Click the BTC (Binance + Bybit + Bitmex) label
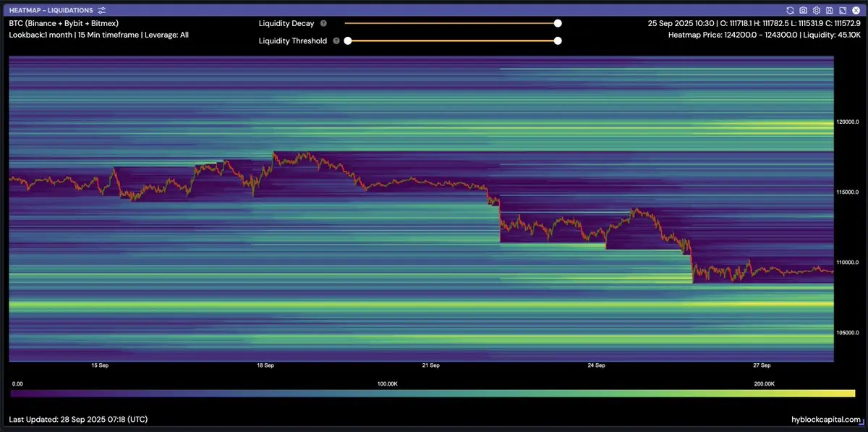Screen dimensions: 868x432 [64, 23]
